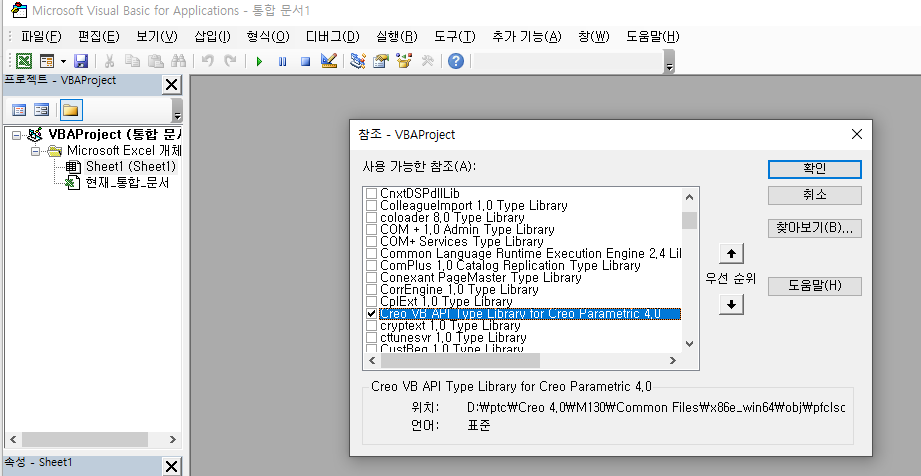Screen dimensions: 921x476
Task: Click the Undo arrow icon
Action: [x=207, y=61]
